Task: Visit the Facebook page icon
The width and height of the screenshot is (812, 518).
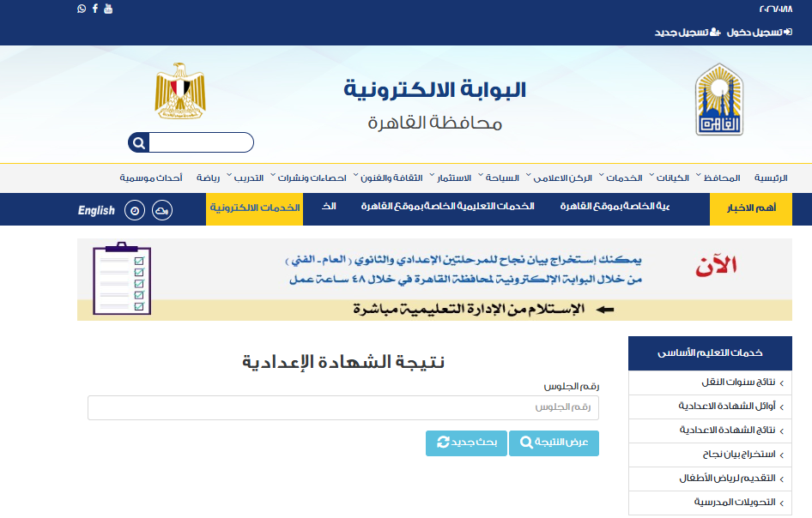Action: point(94,9)
